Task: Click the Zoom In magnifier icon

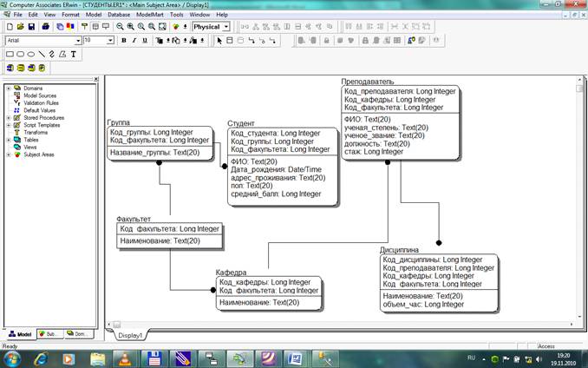Action: coord(128,27)
